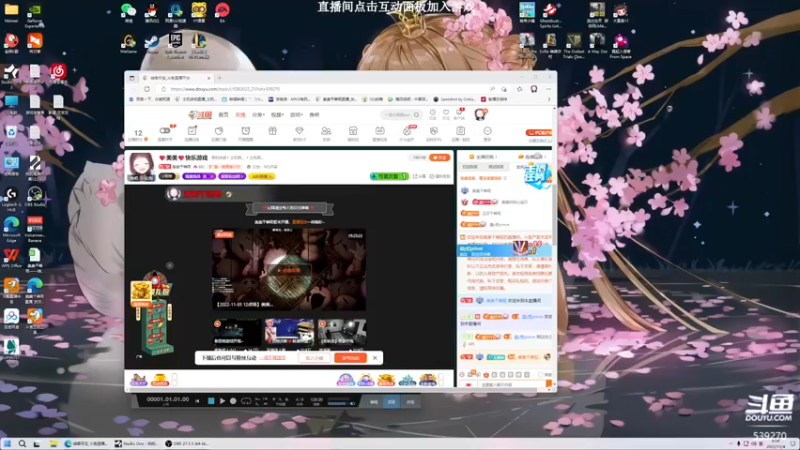Play the main featured video thumbnail
The width and height of the screenshot is (800, 450).
click(289, 270)
